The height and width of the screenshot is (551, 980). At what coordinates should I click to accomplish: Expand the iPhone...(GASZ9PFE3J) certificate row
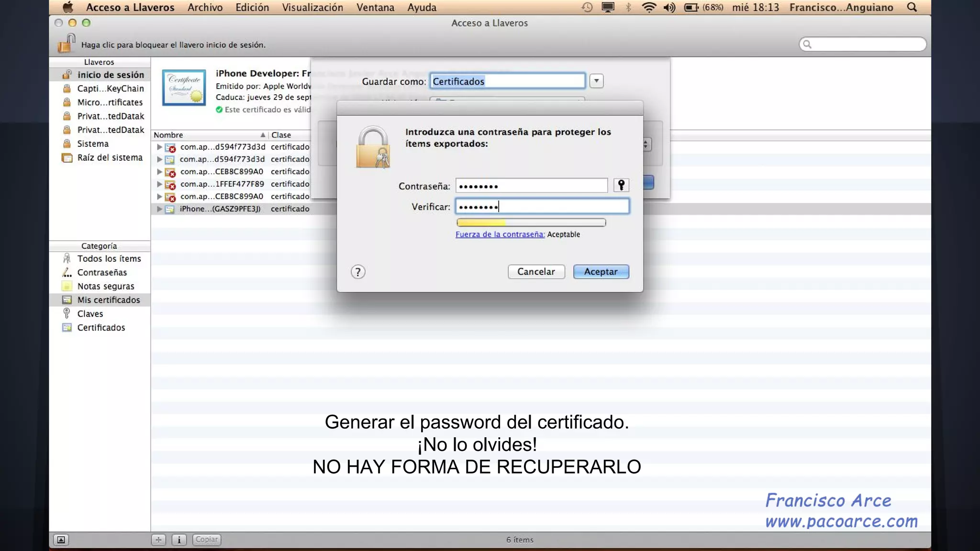click(159, 209)
